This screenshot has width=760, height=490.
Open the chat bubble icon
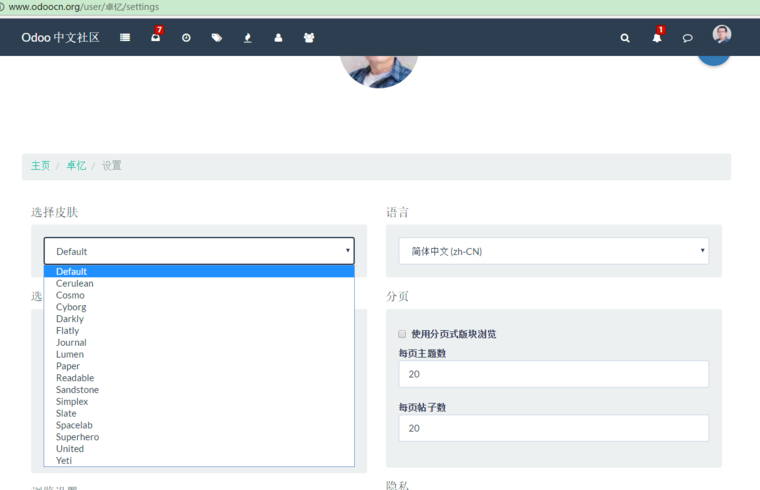688,38
